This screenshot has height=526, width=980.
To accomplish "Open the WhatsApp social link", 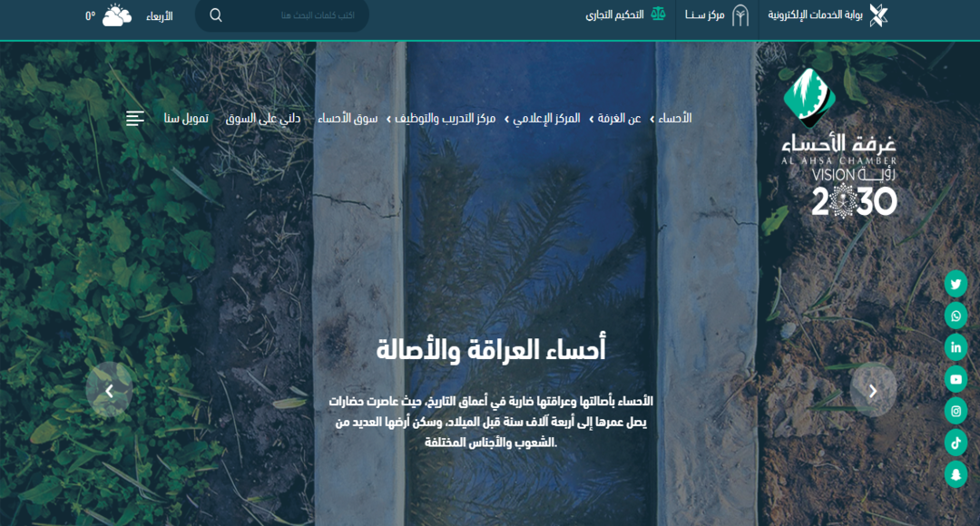I will point(955,317).
